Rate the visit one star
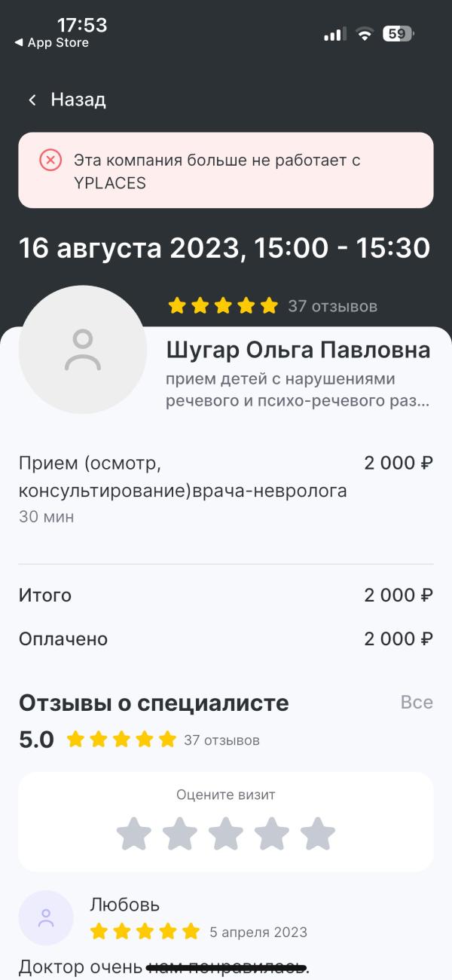Viewport: 452px width, 980px height. [134, 834]
